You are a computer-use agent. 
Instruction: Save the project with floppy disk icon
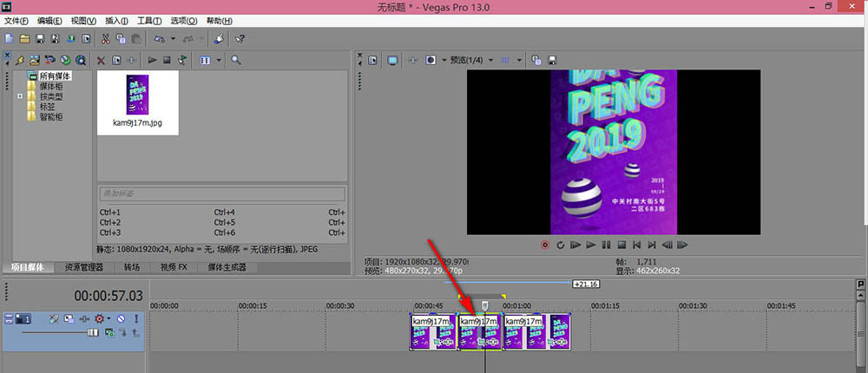click(40, 39)
